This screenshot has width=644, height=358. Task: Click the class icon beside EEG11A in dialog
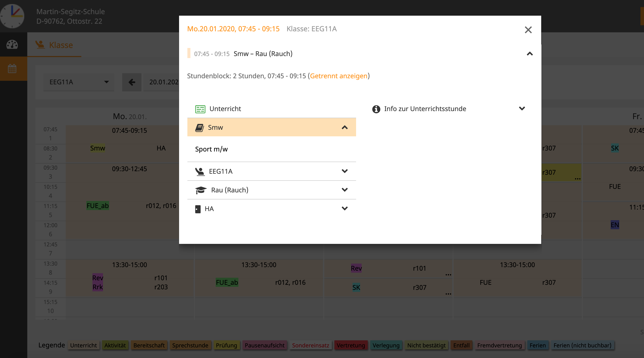200,172
